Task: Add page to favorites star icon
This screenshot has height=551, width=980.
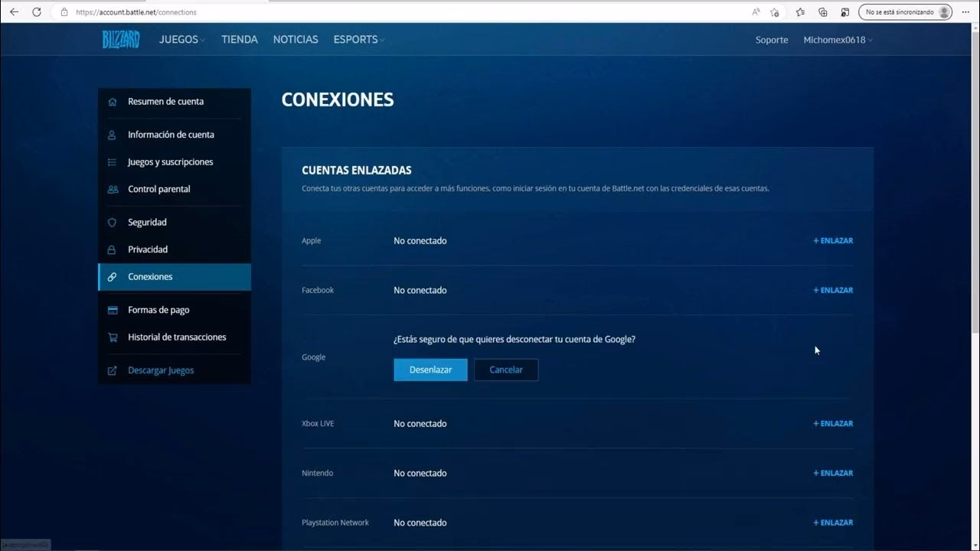Action: tap(775, 12)
